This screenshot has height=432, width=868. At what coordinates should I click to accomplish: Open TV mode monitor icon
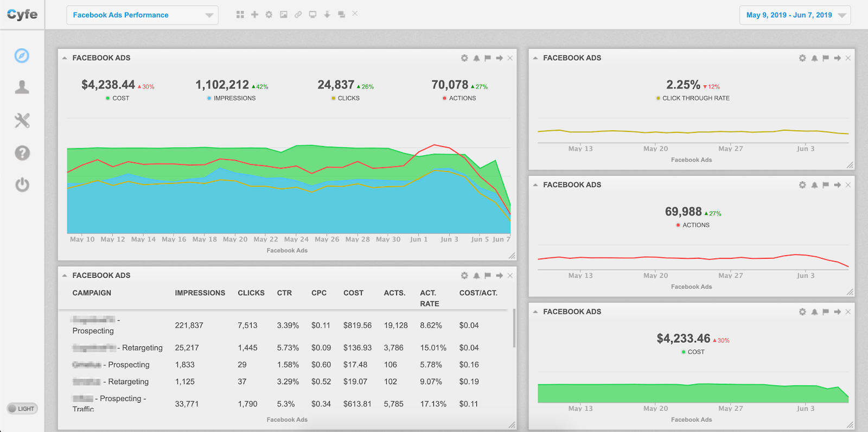pos(312,15)
